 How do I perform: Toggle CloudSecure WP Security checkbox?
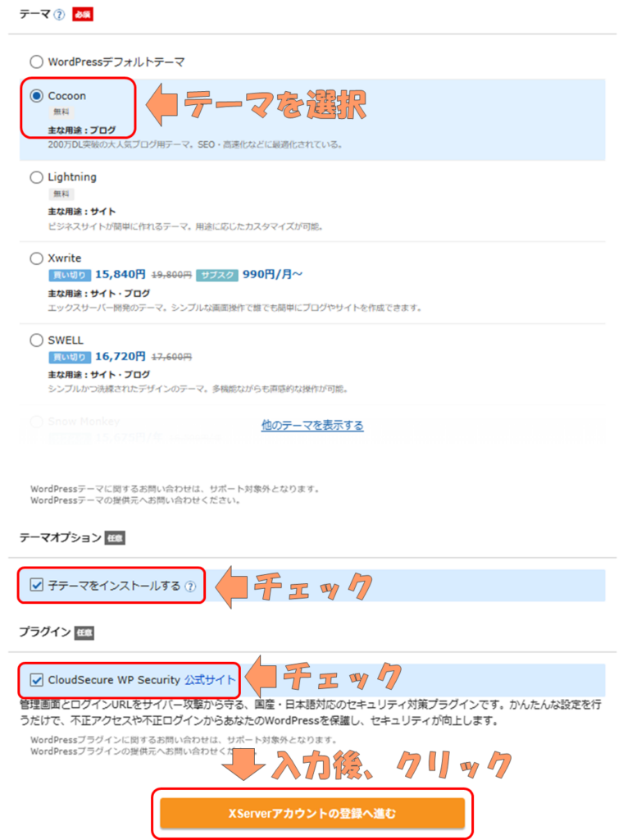tap(36, 680)
